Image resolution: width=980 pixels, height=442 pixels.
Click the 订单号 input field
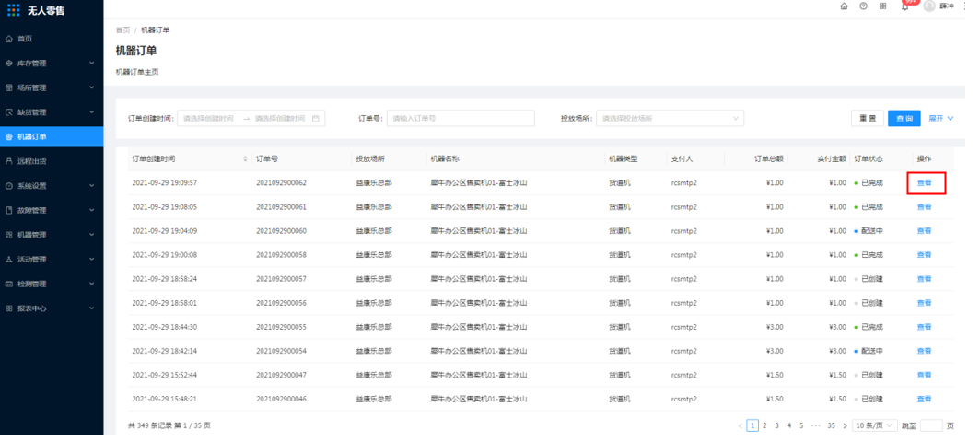[x=461, y=118]
